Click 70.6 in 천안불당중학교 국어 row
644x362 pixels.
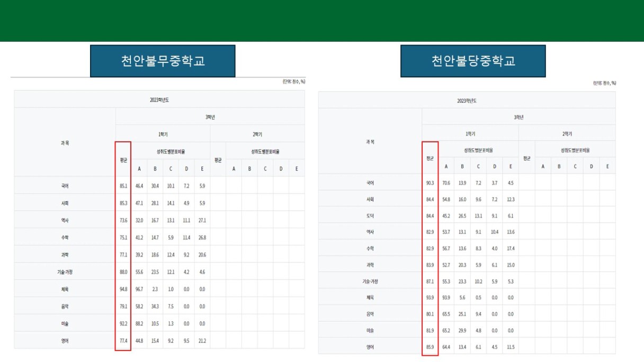446,183
